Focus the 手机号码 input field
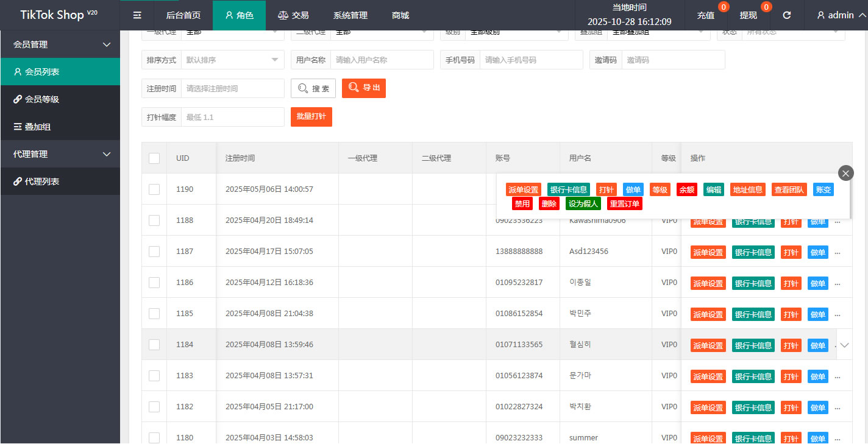 tap(530, 60)
